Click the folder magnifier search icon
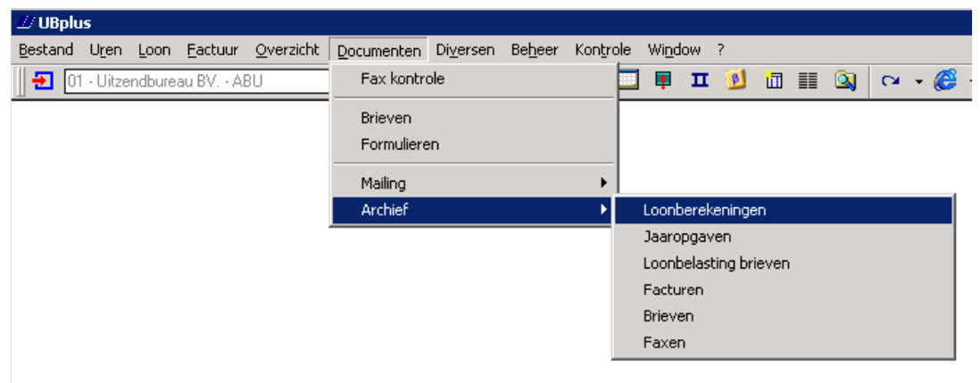Viewport: 980px width, 383px height. [x=844, y=81]
